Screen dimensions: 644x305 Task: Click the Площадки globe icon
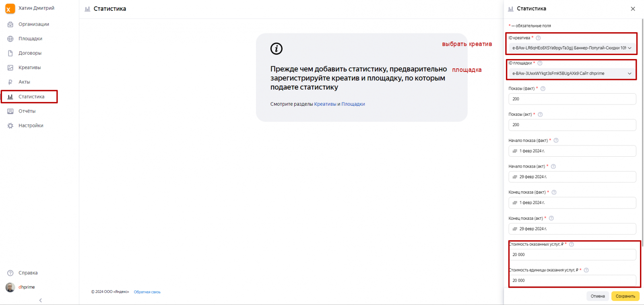point(10,39)
